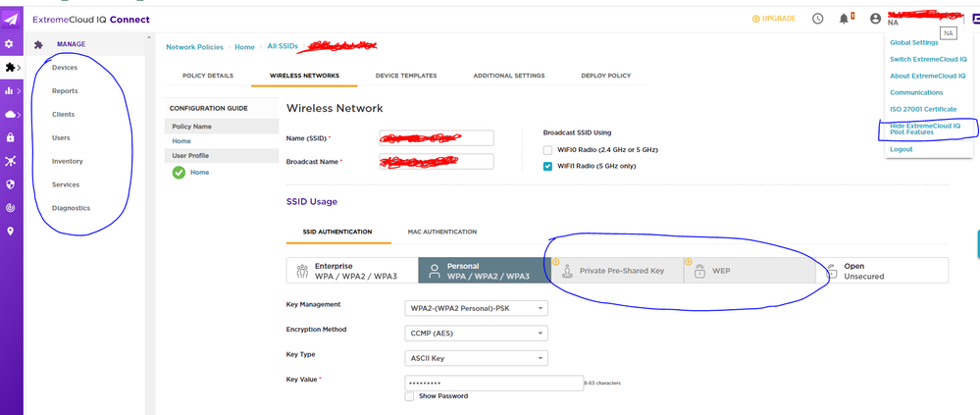Open ISO 27001 Certificate link
The width and height of the screenshot is (980, 415).
(x=923, y=109)
